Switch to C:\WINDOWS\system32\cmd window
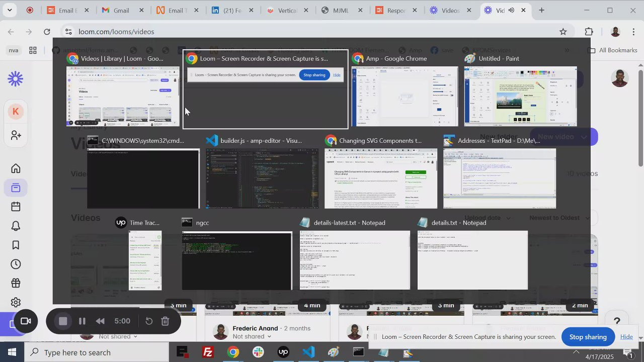644x362 pixels. tap(143, 172)
